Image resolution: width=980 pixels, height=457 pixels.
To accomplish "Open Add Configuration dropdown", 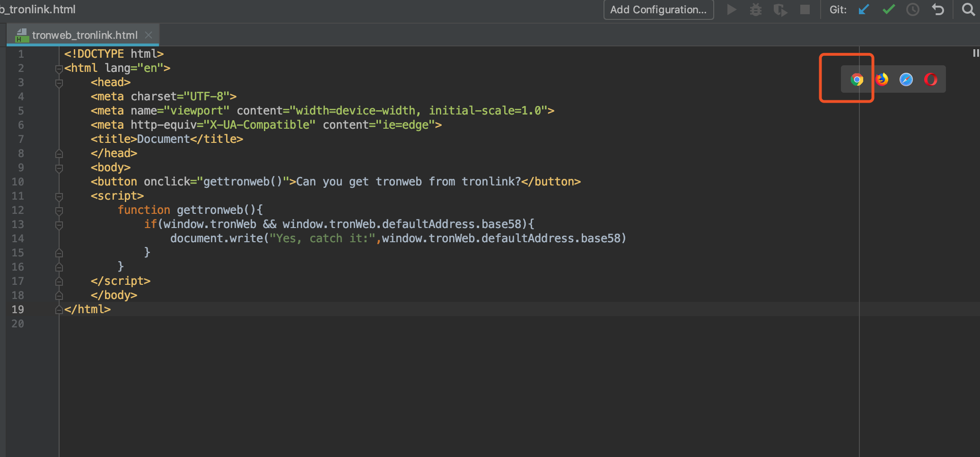I will [x=658, y=9].
